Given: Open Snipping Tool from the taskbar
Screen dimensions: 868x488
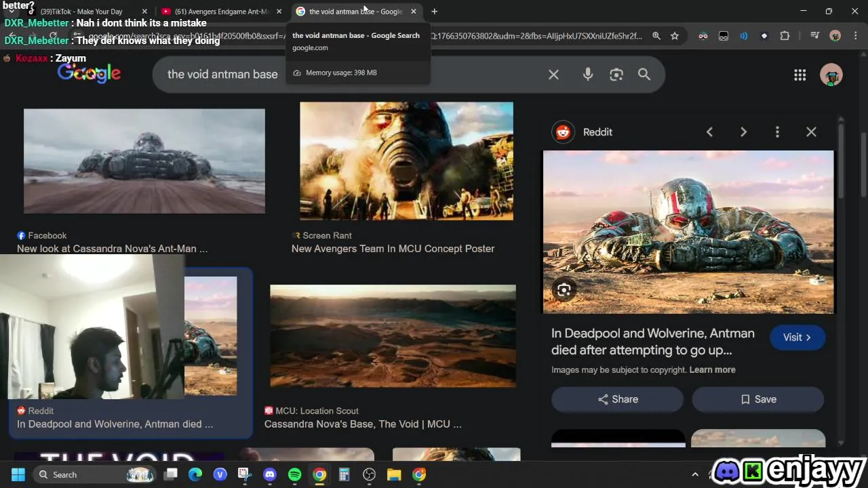Looking at the screenshot, I should [245, 474].
